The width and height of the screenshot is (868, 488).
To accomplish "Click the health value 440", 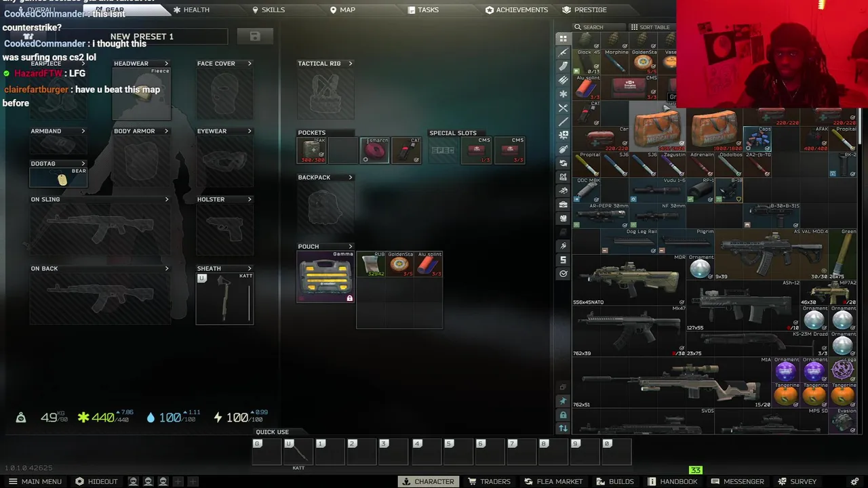I will point(103,418).
